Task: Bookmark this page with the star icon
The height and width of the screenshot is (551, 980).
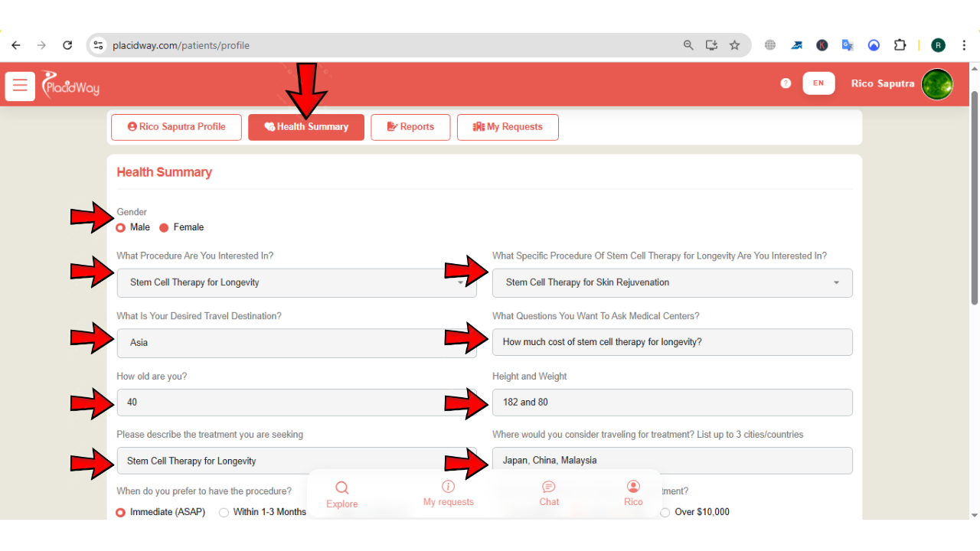Action: (734, 45)
